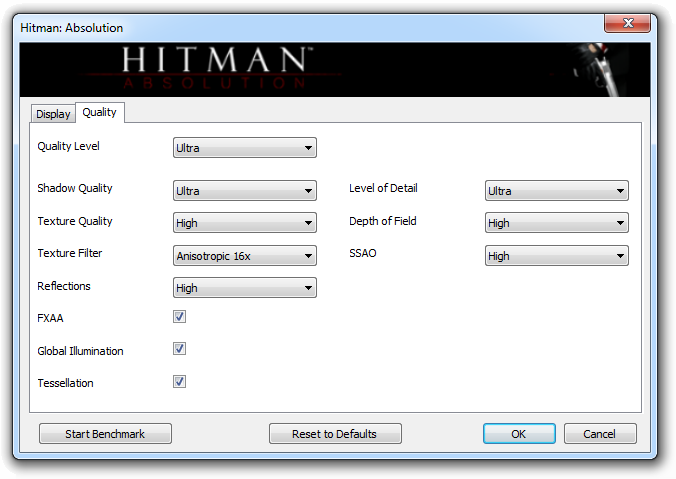Click the Cancel button
The width and height of the screenshot is (676, 479).
pyautogui.click(x=600, y=434)
